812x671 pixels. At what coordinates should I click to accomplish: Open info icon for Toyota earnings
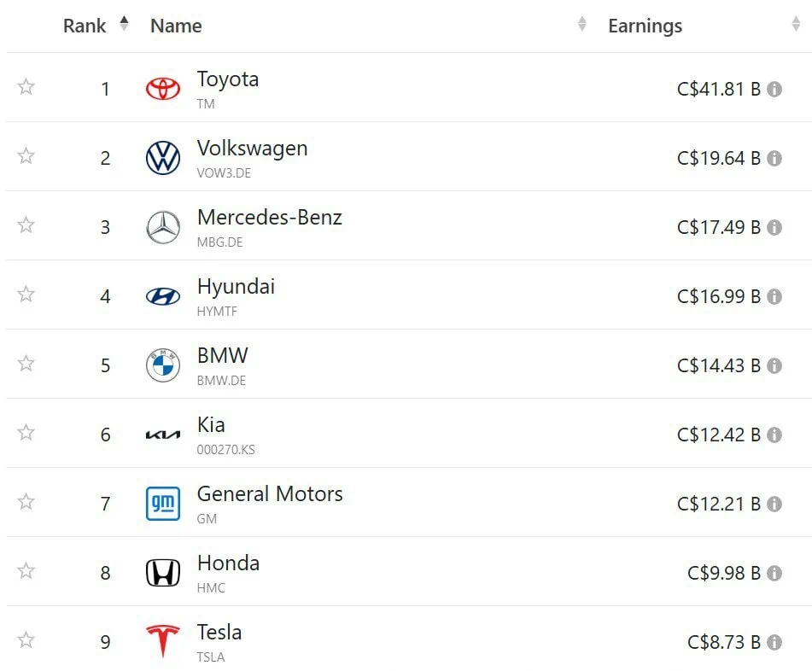point(774,90)
